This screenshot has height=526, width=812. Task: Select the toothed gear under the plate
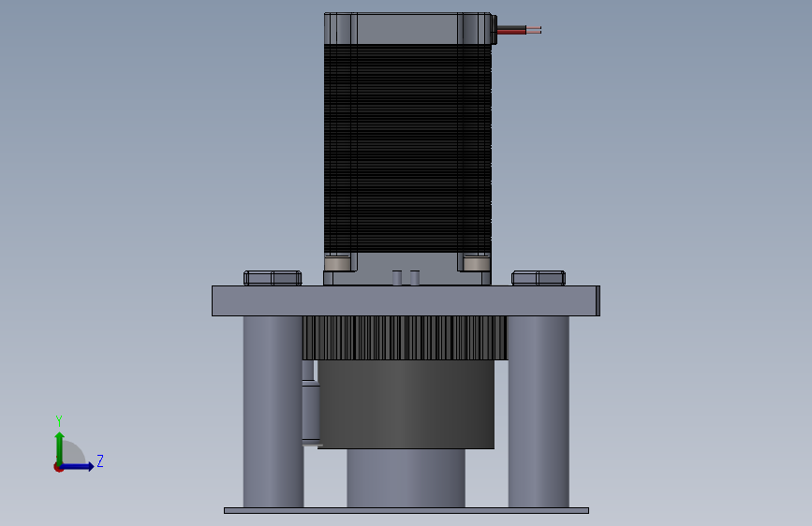point(405,338)
